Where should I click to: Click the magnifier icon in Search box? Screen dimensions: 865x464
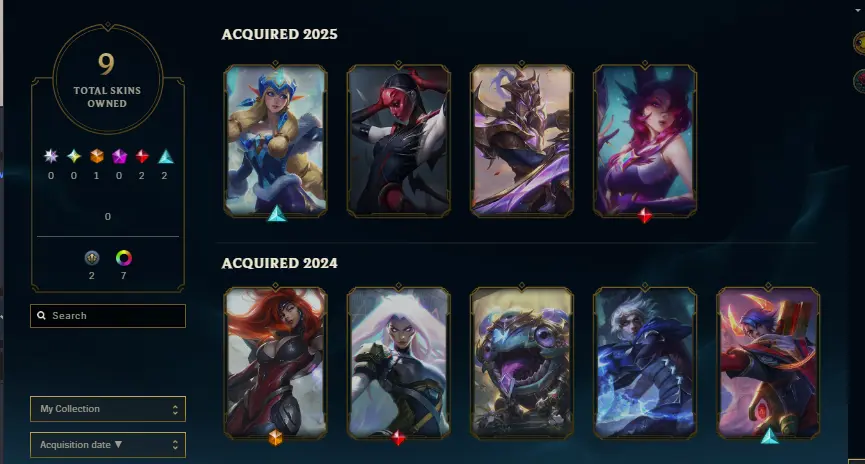(x=41, y=316)
